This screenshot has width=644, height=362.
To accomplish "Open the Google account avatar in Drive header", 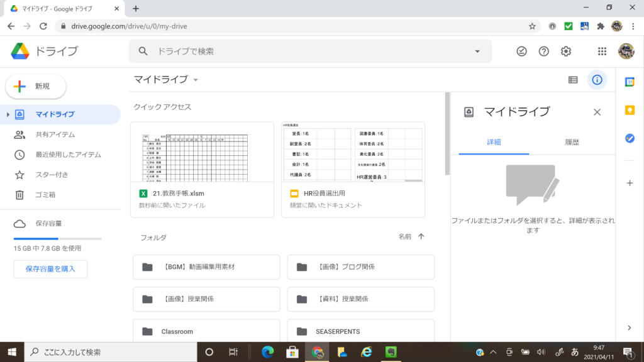I will (626, 52).
